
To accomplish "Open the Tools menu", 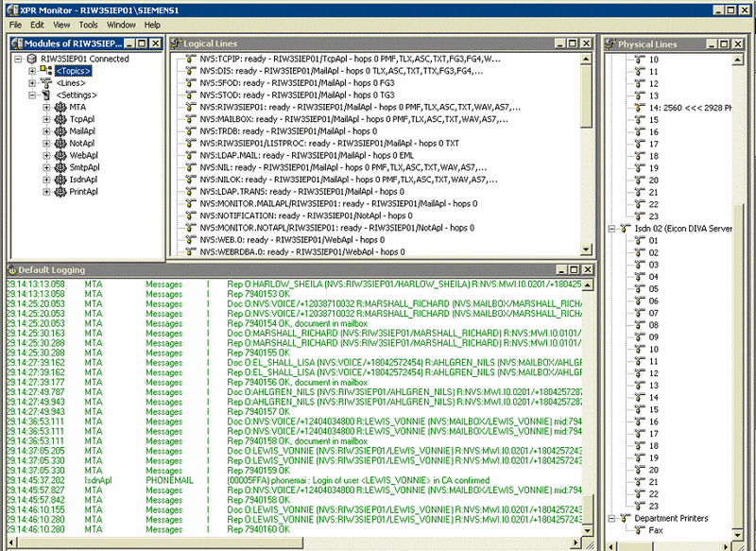I will (x=88, y=25).
